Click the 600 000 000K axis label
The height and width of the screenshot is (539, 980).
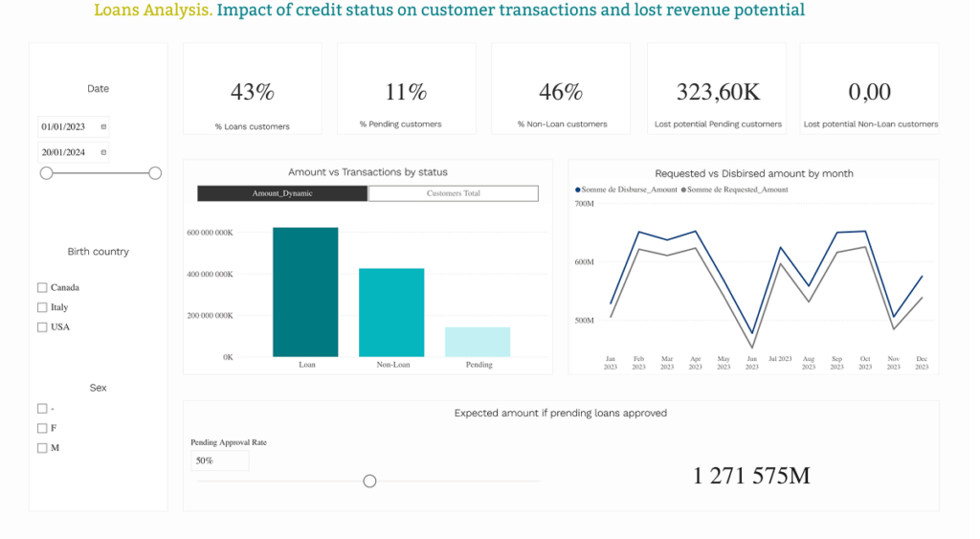coord(210,233)
